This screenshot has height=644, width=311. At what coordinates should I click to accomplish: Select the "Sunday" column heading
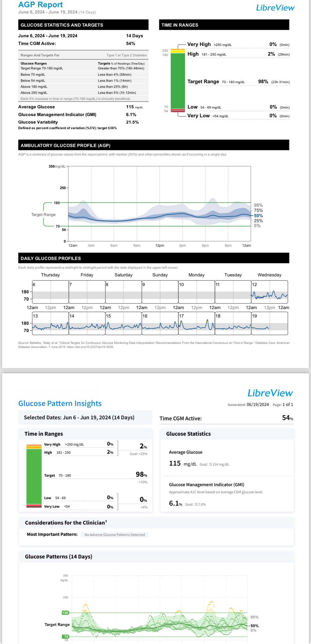click(x=160, y=275)
